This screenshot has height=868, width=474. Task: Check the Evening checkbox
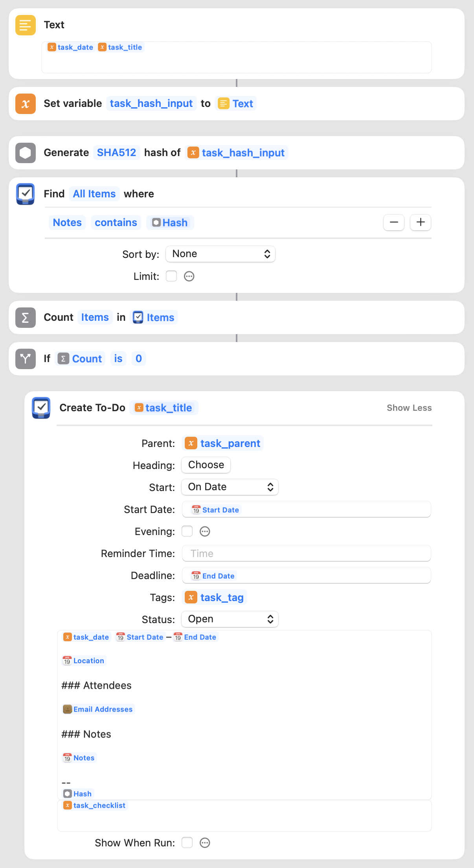[x=187, y=531]
